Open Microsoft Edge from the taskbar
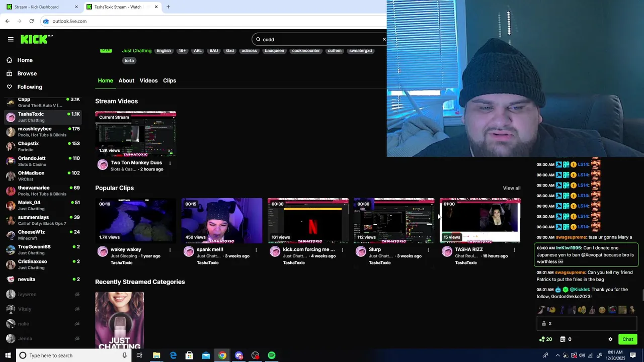 click(x=173, y=355)
